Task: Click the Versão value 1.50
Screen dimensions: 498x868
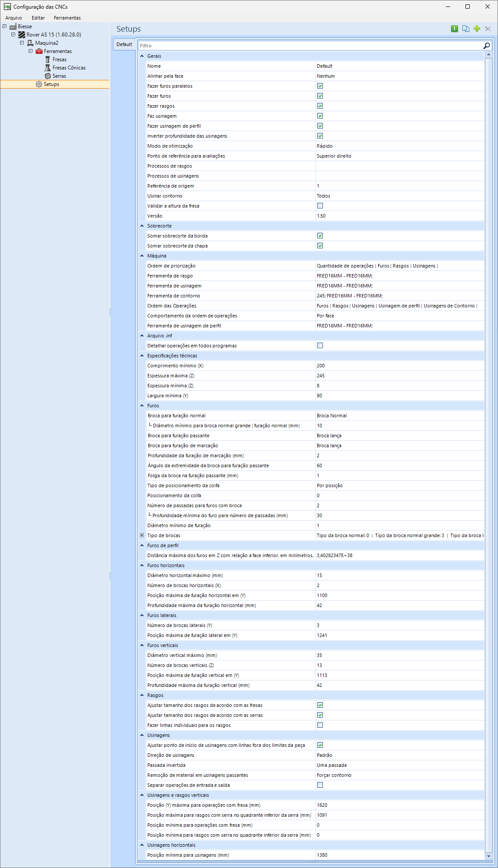Action: click(x=321, y=216)
